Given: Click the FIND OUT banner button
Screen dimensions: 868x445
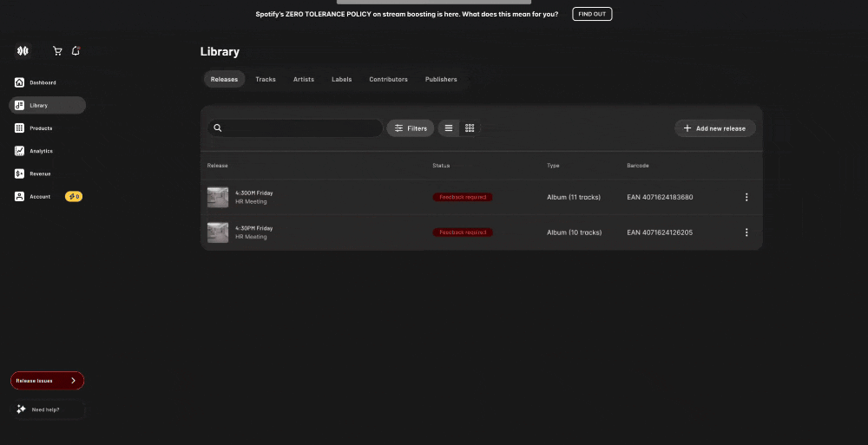Looking at the screenshot, I should [592, 14].
